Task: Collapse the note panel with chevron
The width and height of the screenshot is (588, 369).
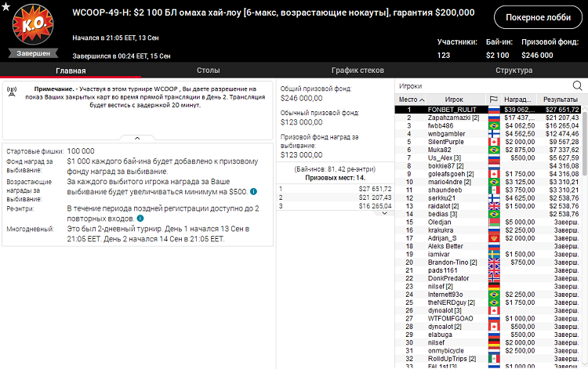Action: (138, 138)
